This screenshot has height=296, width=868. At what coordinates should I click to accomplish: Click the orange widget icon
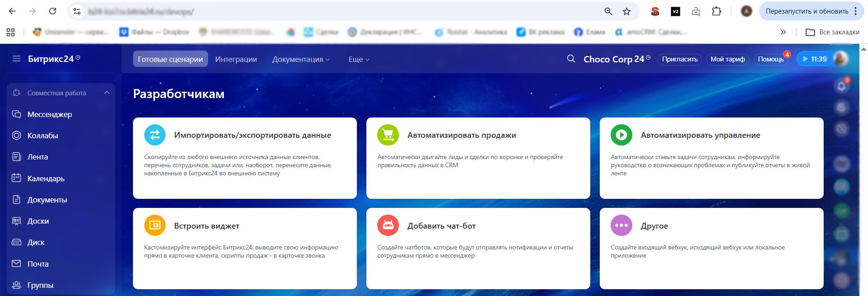click(x=155, y=226)
